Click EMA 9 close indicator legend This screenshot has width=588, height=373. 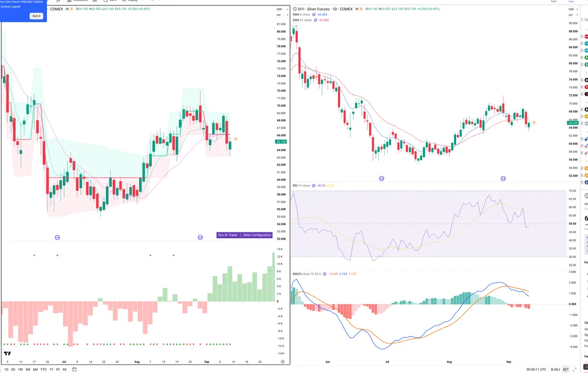301,15
